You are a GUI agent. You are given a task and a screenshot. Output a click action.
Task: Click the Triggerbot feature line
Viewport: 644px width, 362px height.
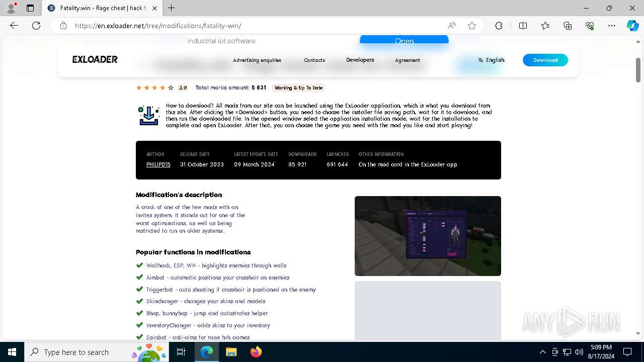click(x=231, y=290)
